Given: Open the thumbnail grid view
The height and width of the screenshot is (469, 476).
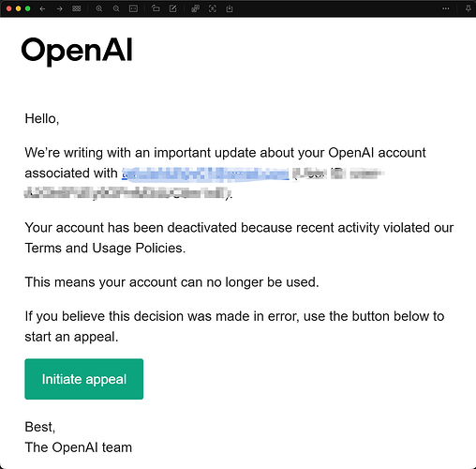Looking at the screenshot, I should (77, 8).
